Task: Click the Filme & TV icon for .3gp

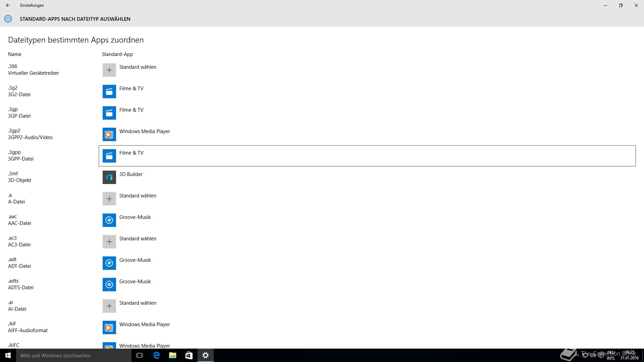Action: click(x=109, y=113)
